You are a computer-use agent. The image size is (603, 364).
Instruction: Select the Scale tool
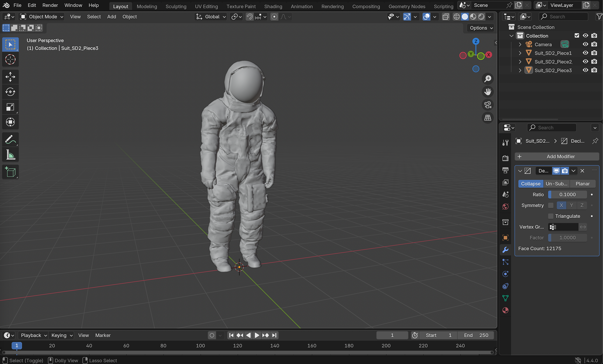coord(10,107)
